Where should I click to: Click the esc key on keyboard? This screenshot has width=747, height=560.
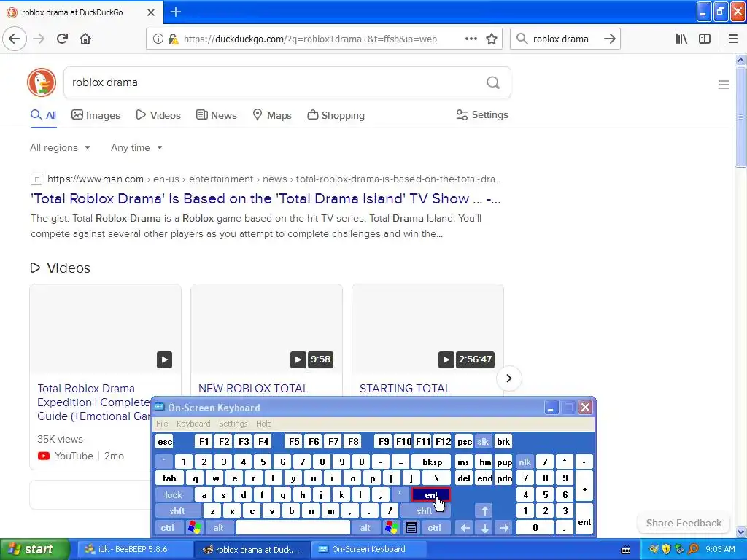(165, 442)
